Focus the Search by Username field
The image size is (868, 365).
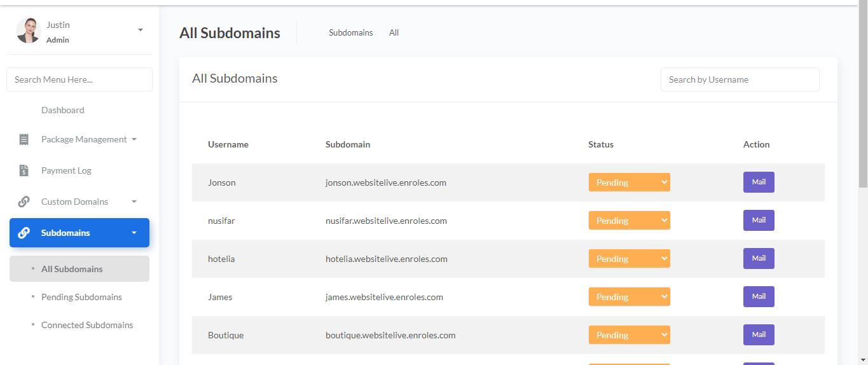tap(740, 79)
